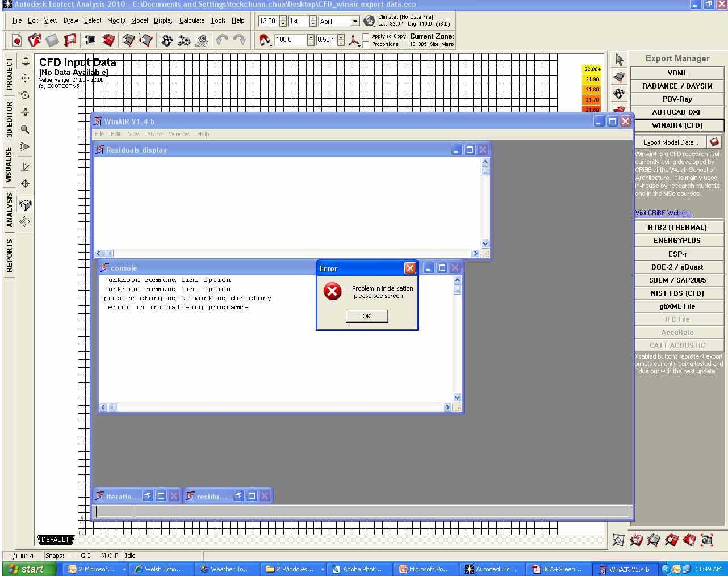Screen dimensions: 728x576
Task: Click the Open Model toolbar icon
Action: [35, 40]
